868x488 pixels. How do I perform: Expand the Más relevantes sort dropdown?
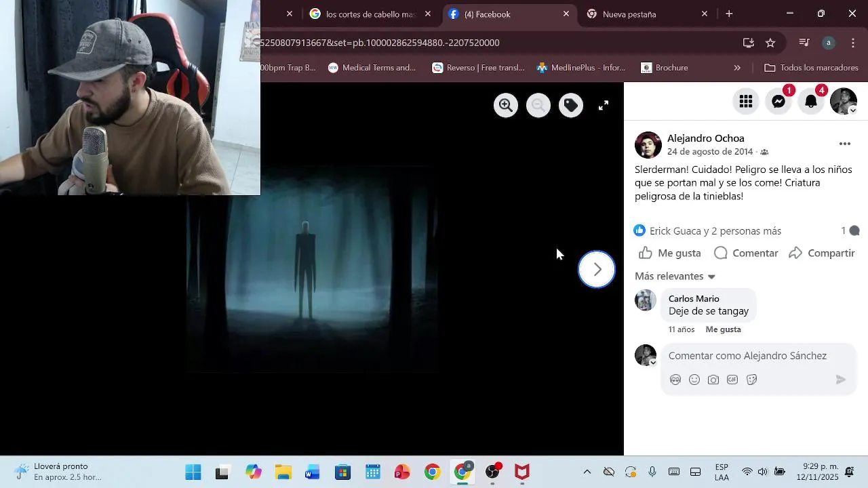pos(675,277)
